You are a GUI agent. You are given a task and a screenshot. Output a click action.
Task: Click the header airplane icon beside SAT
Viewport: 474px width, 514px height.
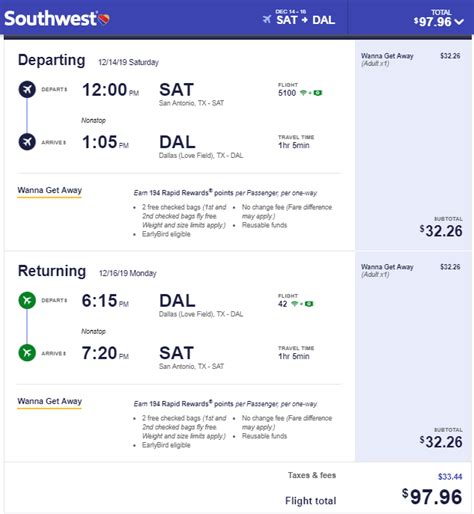click(x=267, y=19)
